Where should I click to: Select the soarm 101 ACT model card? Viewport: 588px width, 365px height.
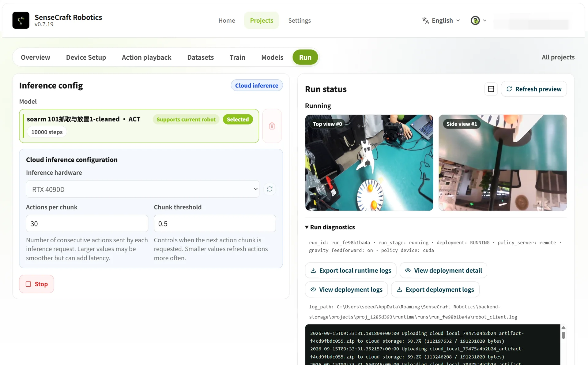click(x=139, y=126)
